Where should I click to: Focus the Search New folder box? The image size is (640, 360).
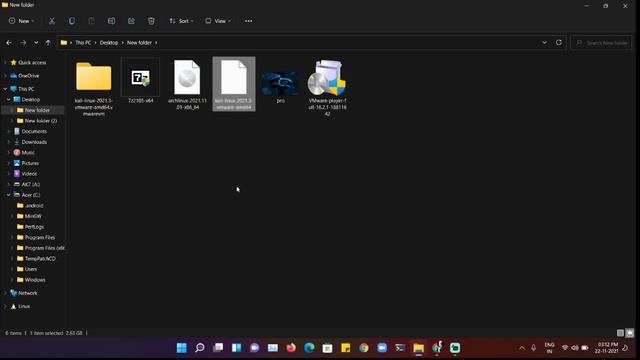(602, 42)
